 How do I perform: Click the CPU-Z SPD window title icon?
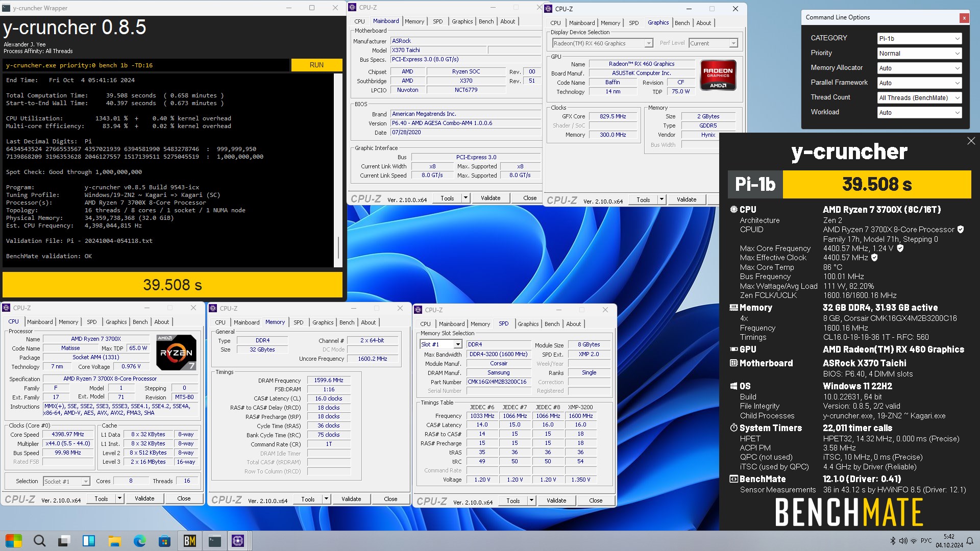pos(418,310)
